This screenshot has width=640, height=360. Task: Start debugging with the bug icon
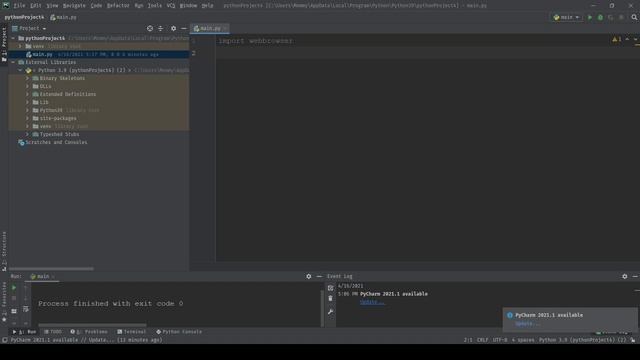[x=600, y=17]
